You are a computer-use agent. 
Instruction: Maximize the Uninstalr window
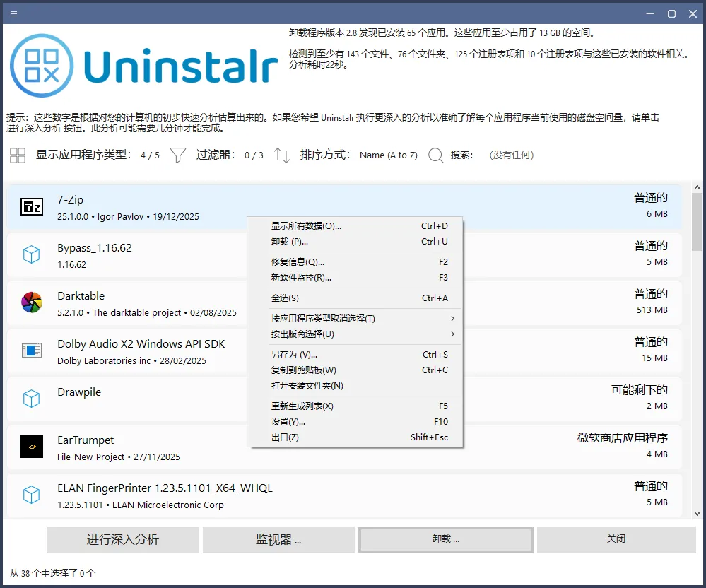[671, 14]
